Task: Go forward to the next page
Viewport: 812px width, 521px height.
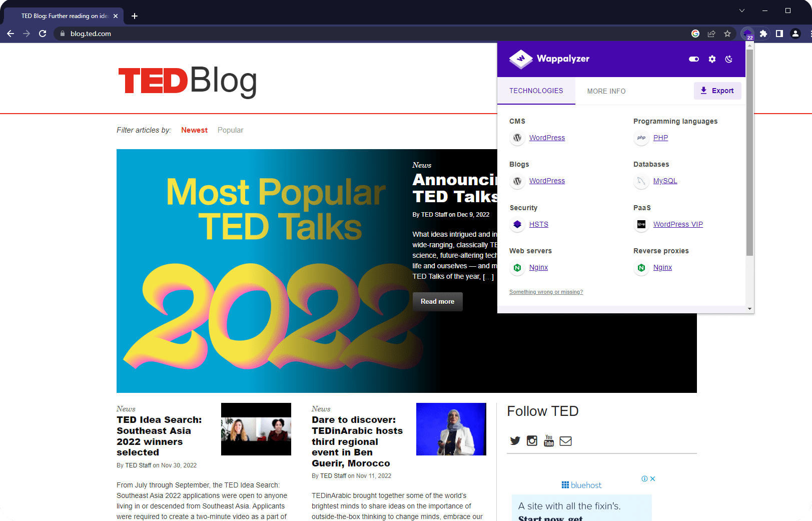Action: click(27, 34)
